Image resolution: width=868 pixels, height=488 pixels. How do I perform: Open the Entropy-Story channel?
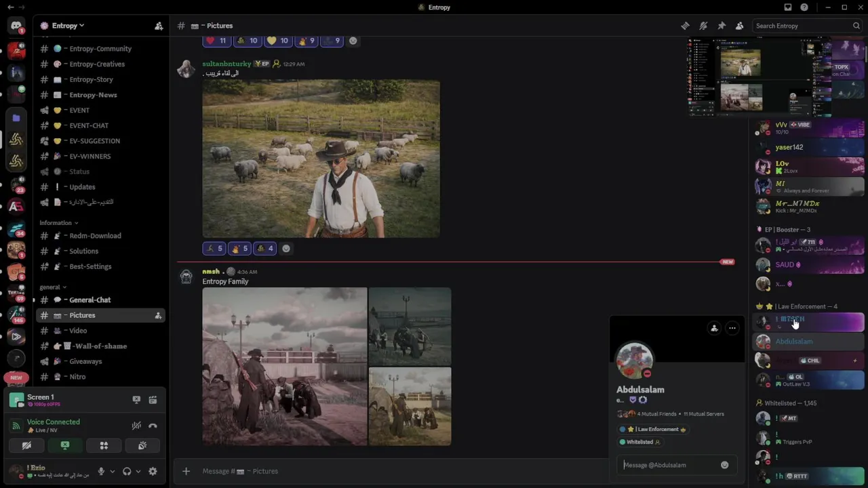coord(100,79)
